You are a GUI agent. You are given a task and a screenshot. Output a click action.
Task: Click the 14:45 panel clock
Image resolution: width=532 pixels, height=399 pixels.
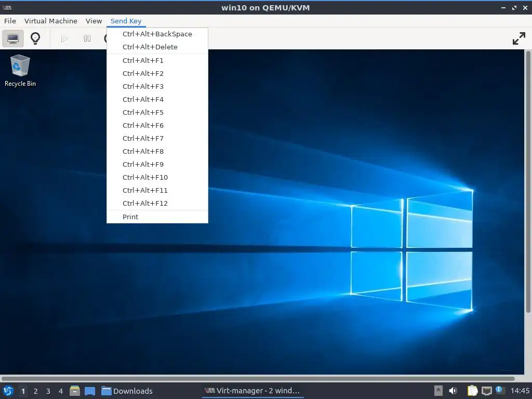coord(520,391)
